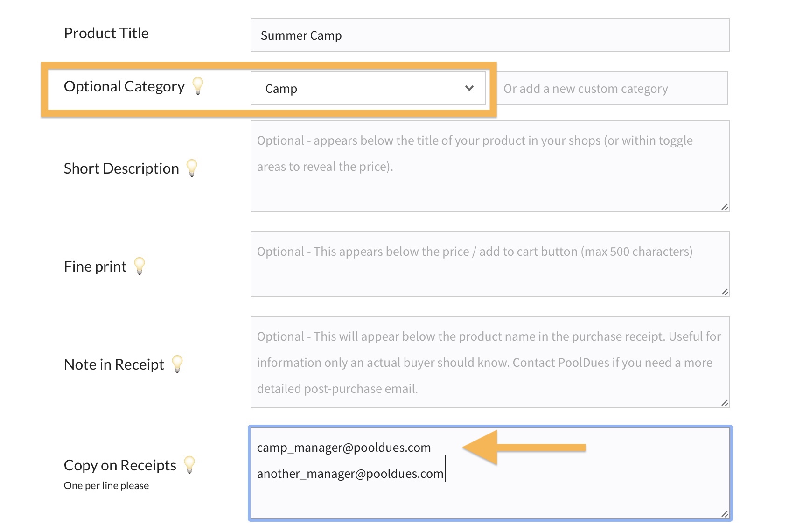796x532 pixels.
Task: Click the lightbulb hint beside Fine print
Action: point(140,266)
